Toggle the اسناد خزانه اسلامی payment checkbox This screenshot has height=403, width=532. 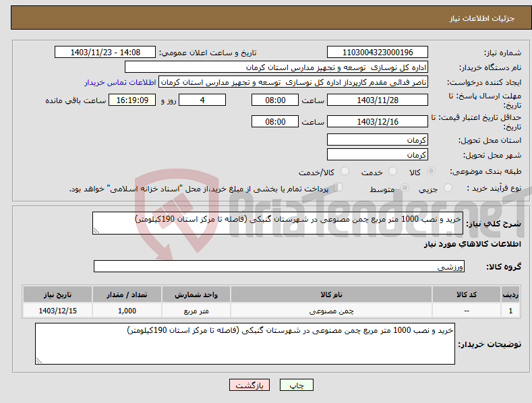tap(338, 187)
